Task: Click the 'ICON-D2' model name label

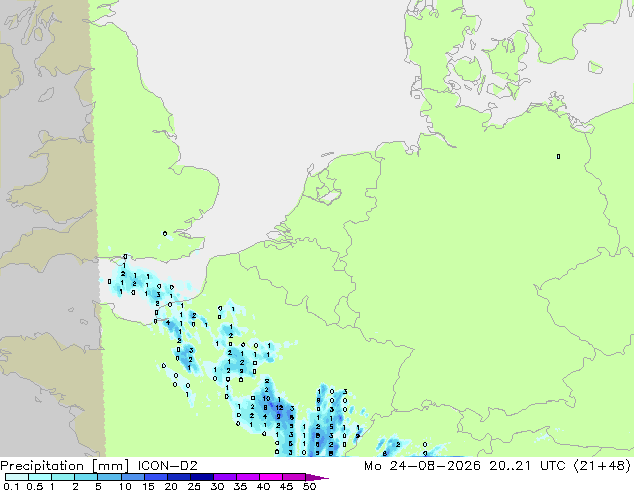Action: (167, 466)
